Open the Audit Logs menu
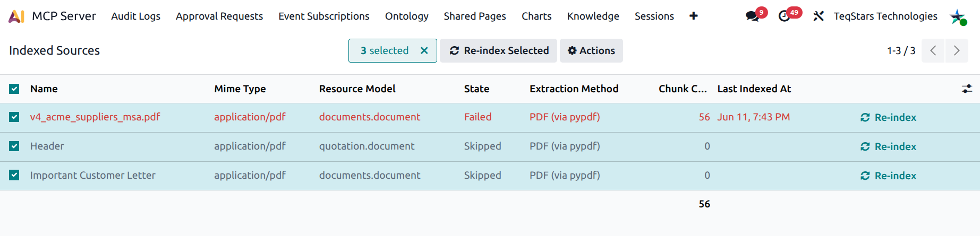This screenshot has width=980, height=236. [x=135, y=16]
